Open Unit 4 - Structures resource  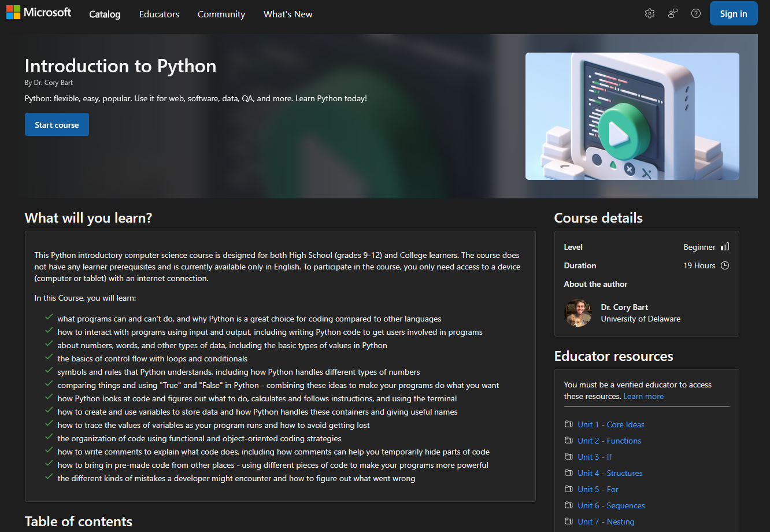610,473
